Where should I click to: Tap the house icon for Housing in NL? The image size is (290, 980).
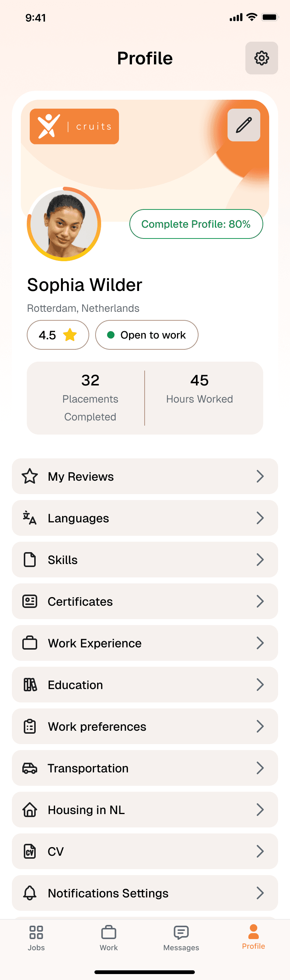[30, 810]
